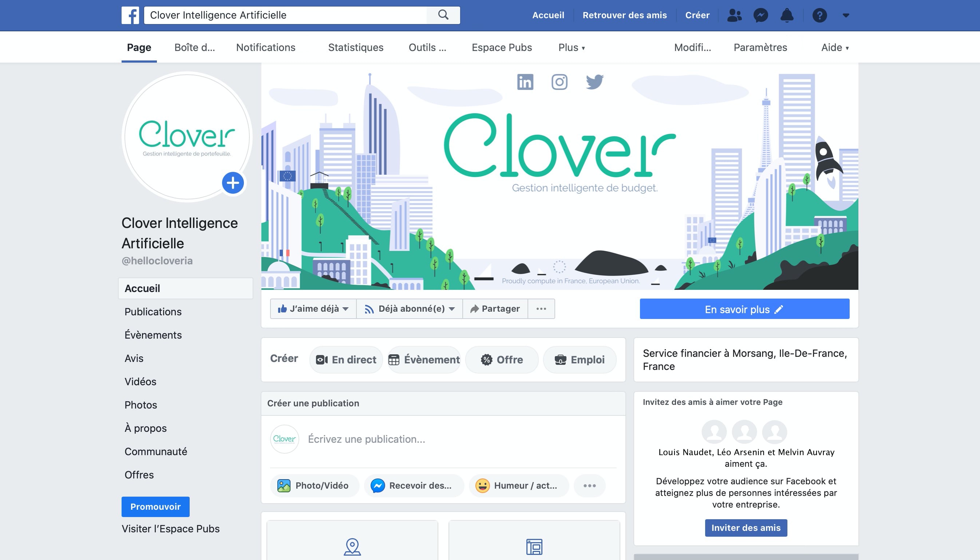Viewport: 980px width, 560px height.
Task: Open the account dropdown arrow top right
Action: (845, 15)
